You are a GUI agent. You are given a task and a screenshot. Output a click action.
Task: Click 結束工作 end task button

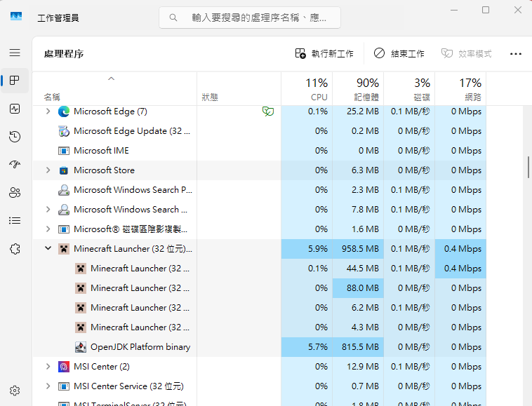[x=399, y=53]
